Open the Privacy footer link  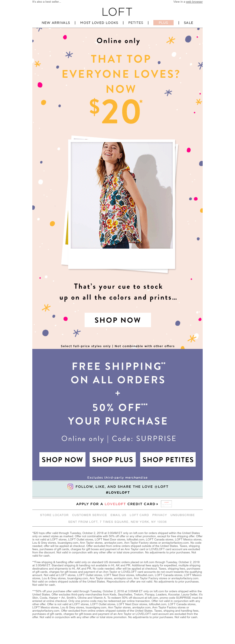pos(160,515)
